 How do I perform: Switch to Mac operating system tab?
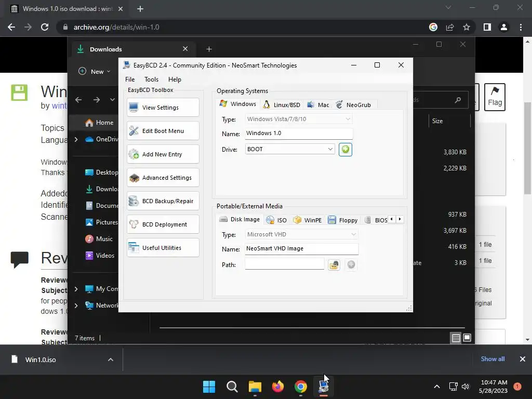coord(318,105)
